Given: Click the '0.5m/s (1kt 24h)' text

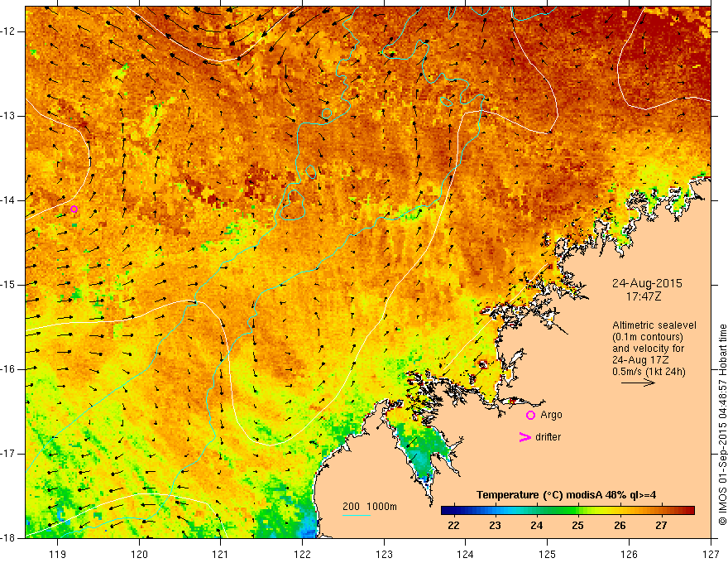Looking at the screenshot, I should click(x=649, y=372).
